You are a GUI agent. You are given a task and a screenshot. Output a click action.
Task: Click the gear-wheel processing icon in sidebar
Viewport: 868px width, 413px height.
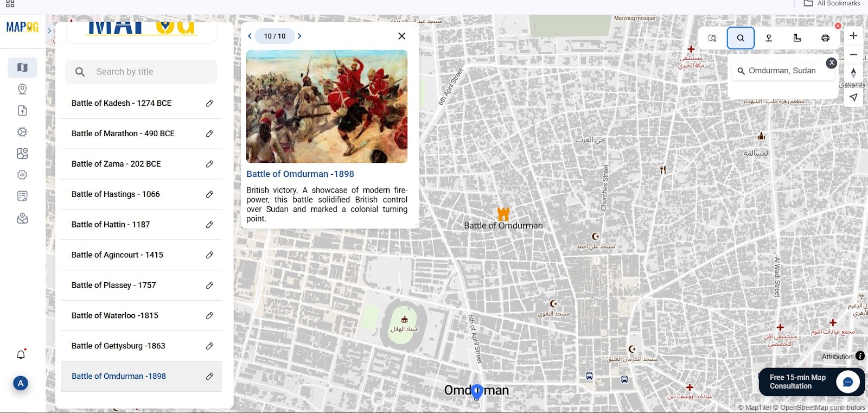pos(22,132)
